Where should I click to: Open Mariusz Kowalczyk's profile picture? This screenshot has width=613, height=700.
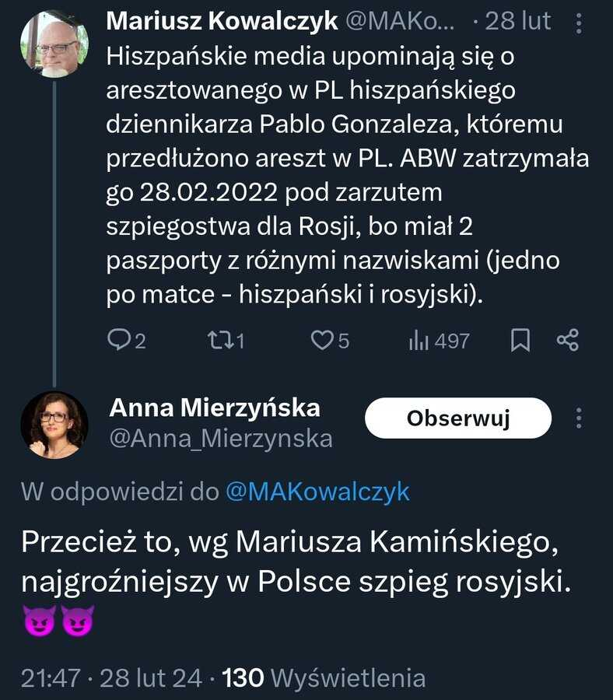tap(54, 44)
